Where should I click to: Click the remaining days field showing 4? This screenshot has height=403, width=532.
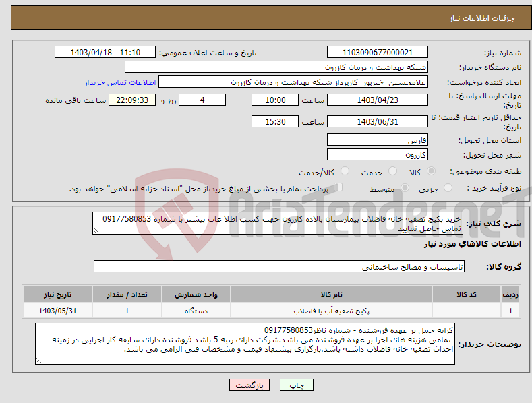coord(202,100)
